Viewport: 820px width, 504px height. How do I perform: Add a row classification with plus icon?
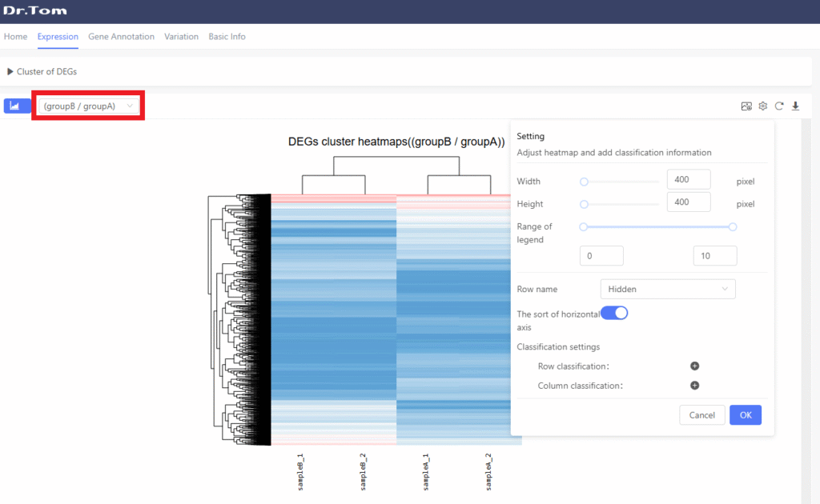click(x=694, y=366)
